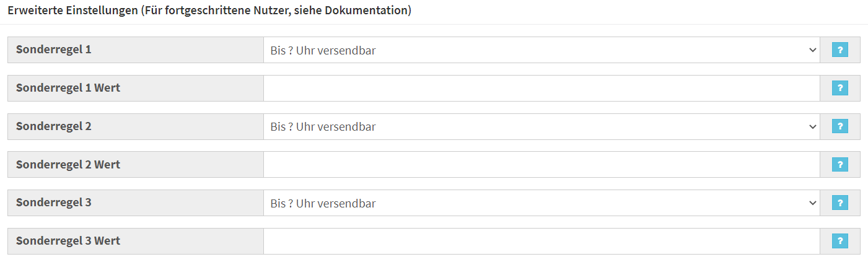Open help for Sonderregel 1 Wert
Image resolution: width=868 pixels, height=262 pixels.
(840, 89)
